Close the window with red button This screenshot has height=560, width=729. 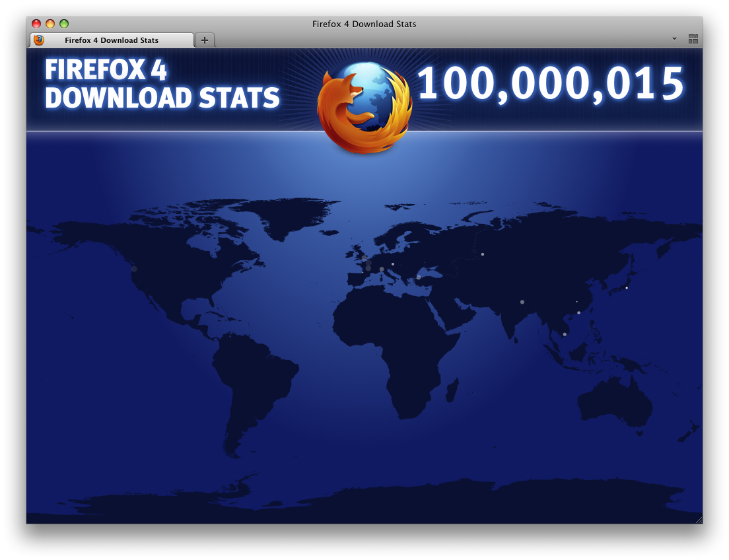click(x=36, y=24)
